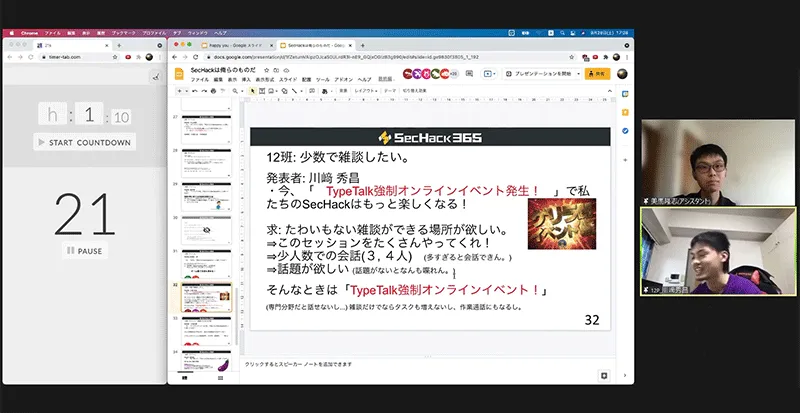Click the seconds field showing 10
The image size is (800, 413).
(121, 117)
